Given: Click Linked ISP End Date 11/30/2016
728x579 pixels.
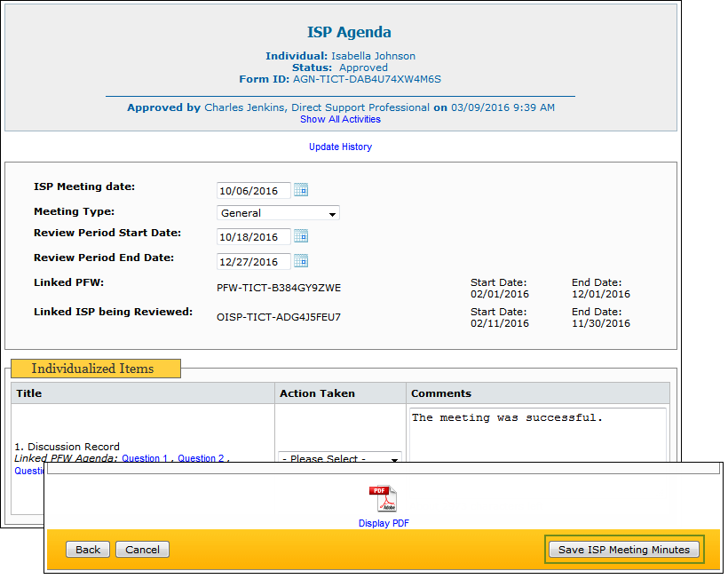Looking at the screenshot, I should click(601, 323).
